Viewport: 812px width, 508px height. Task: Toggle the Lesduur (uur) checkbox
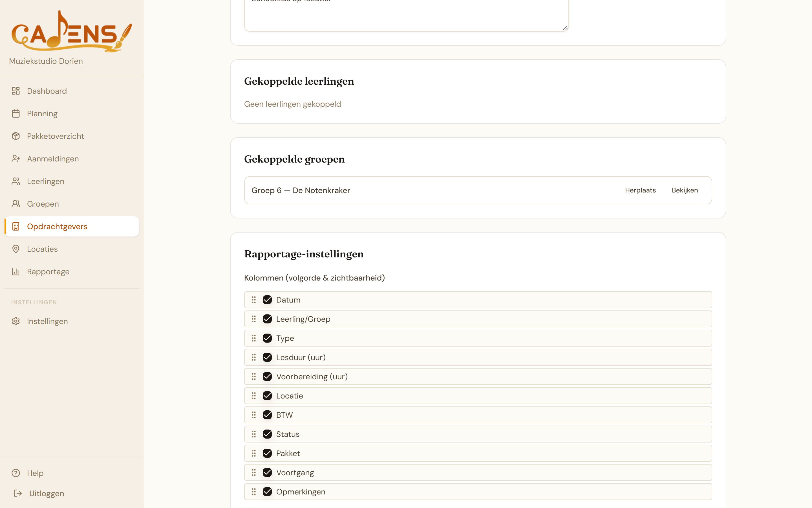(x=267, y=357)
